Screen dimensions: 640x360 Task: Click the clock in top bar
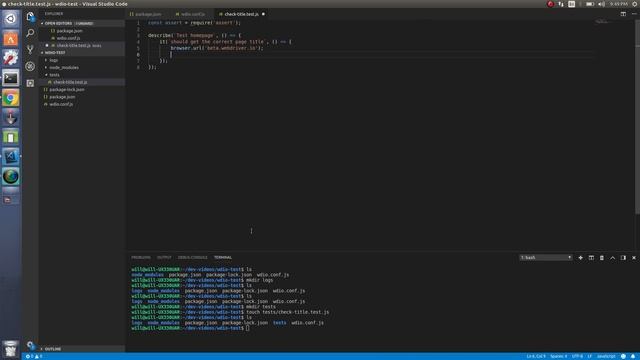coord(618,4)
